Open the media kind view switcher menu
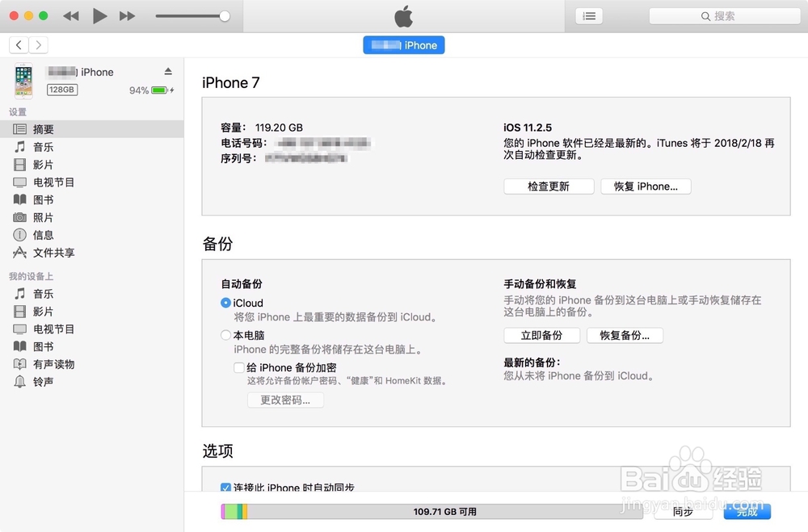The image size is (808, 532). pos(589,15)
